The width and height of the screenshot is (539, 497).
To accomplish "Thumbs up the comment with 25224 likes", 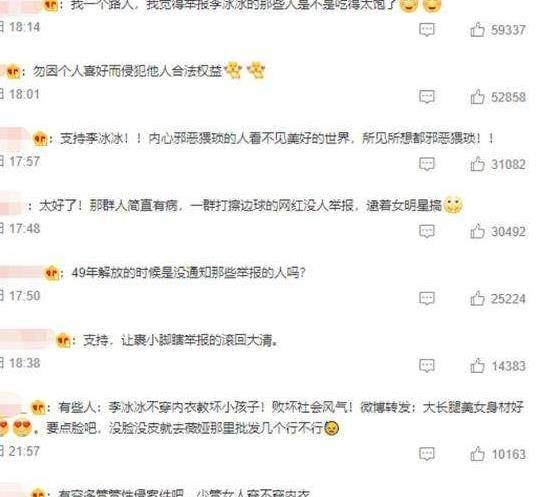I will pos(477,298).
